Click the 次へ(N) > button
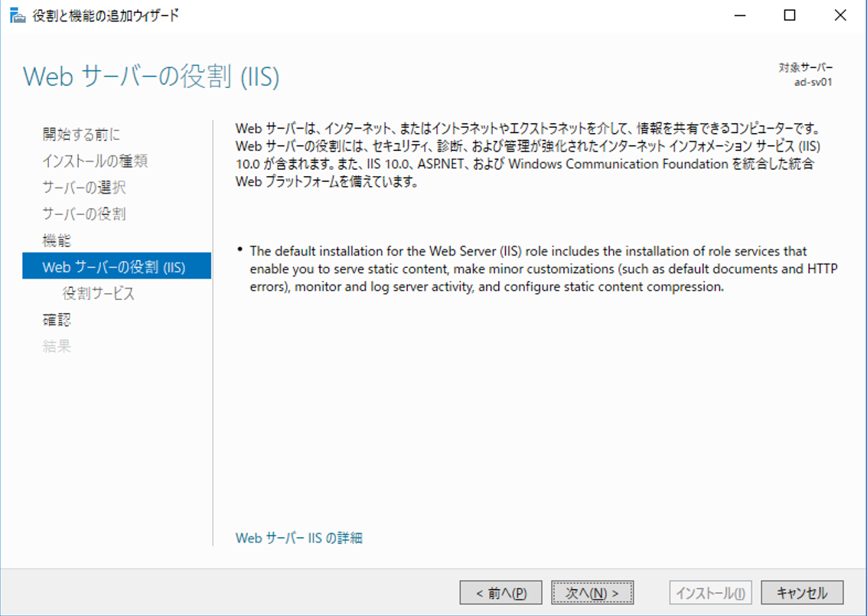The image size is (867, 616). [592, 593]
